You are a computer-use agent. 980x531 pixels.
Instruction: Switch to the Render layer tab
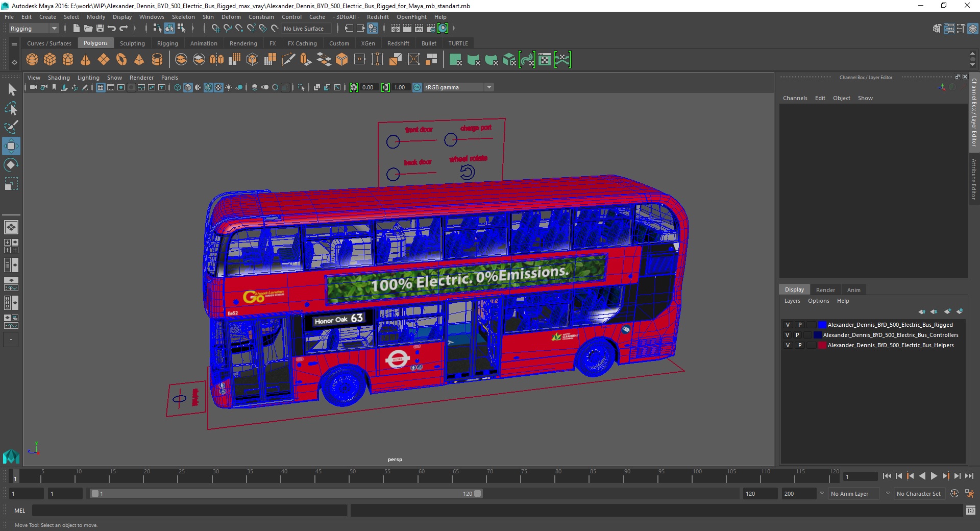[x=825, y=289]
